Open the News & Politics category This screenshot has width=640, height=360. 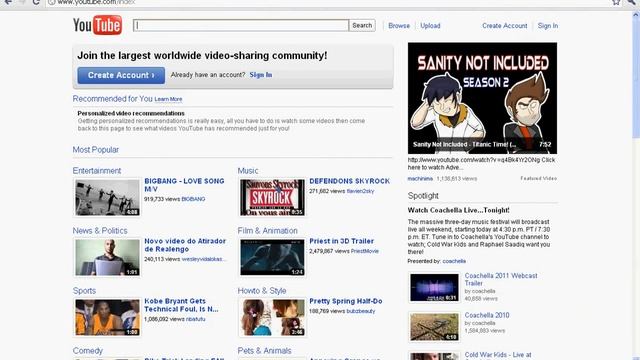[100, 231]
